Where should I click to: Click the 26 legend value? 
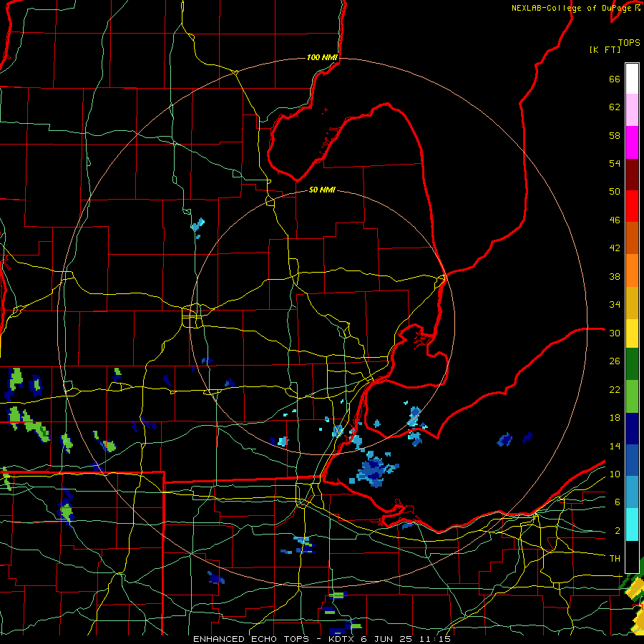click(x=615, y=361)
